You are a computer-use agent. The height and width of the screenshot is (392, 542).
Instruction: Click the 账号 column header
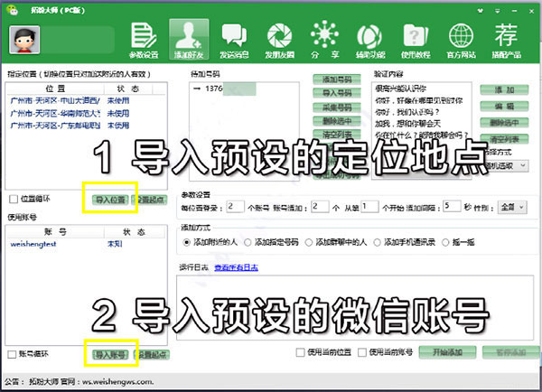(x=55, y=232)
